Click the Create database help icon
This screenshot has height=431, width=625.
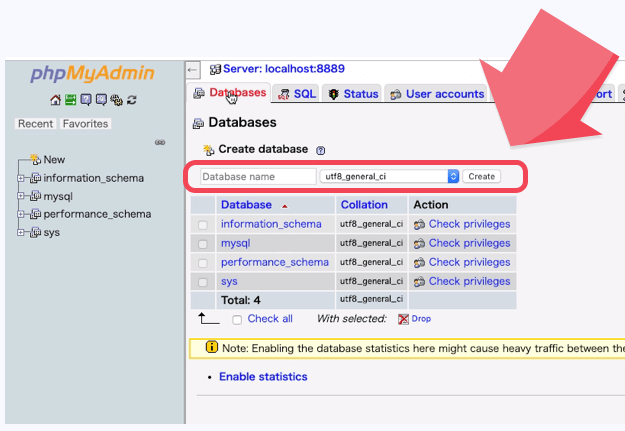(320, 150)
